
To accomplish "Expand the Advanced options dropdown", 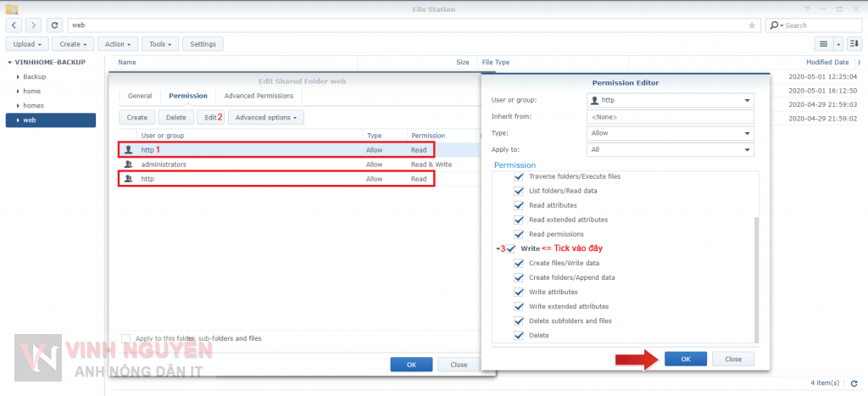I will point(265,117).
